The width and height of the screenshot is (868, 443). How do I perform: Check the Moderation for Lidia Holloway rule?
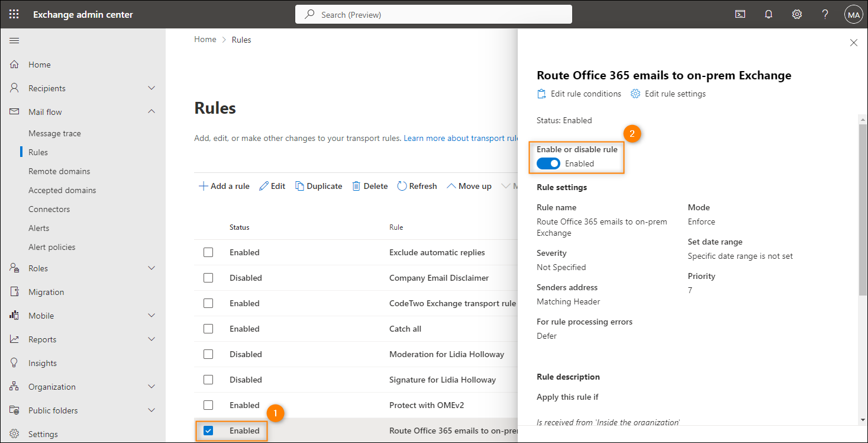[x=208, y=354]
